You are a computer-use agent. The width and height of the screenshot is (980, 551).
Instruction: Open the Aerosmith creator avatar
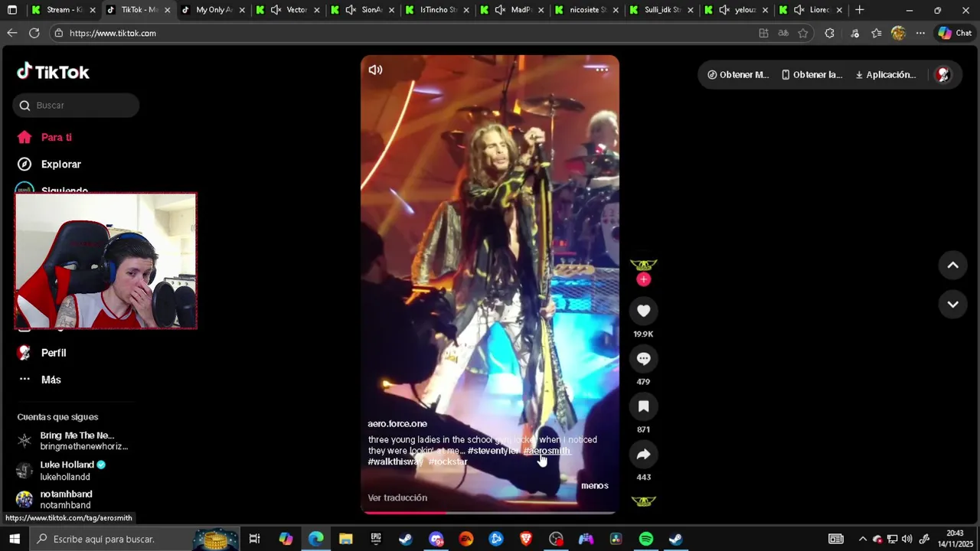coord(643,265)
